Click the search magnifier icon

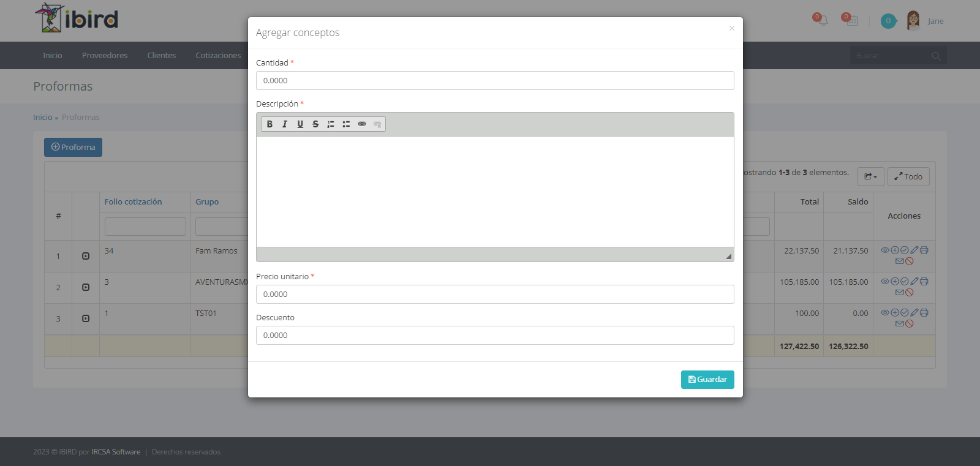pos(936,56)
